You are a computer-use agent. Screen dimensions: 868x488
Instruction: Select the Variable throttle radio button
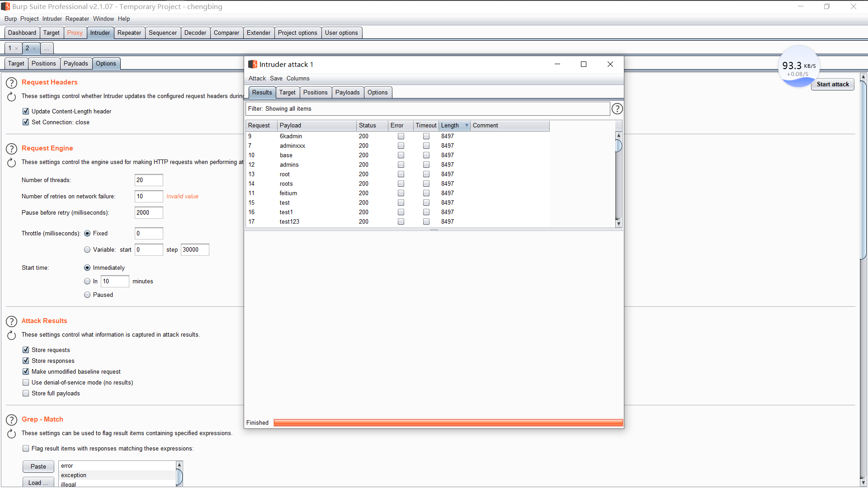coord(87,250)
